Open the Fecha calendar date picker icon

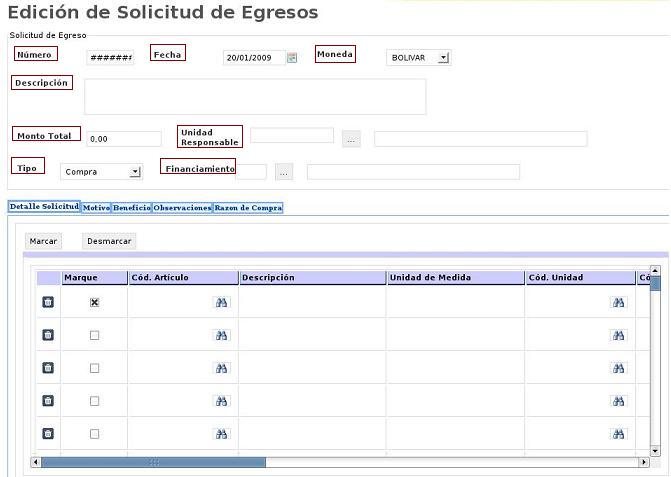point(292,58)
